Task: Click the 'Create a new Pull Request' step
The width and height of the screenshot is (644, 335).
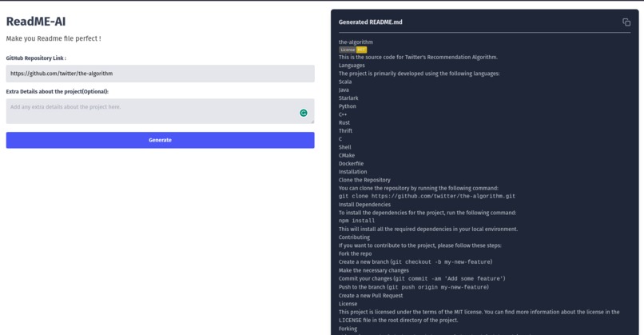Action: click(x=371, y=296)
